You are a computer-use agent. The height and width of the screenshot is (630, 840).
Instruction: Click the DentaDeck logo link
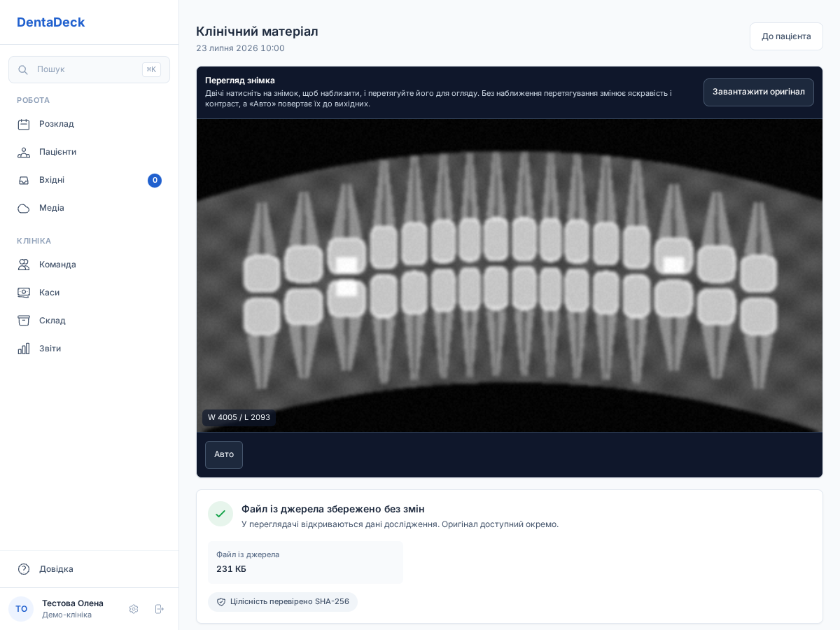click(50, 22)
